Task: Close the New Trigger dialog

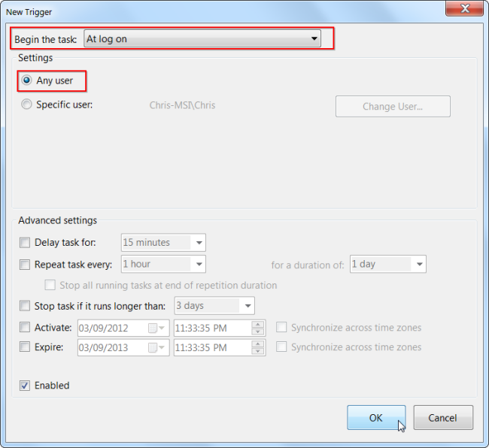Action: pyautogui.click(x=465, y=8)
